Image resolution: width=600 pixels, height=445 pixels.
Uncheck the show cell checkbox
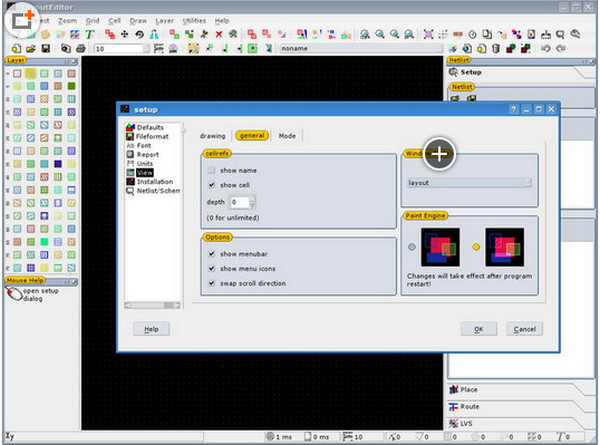point(211,185)
